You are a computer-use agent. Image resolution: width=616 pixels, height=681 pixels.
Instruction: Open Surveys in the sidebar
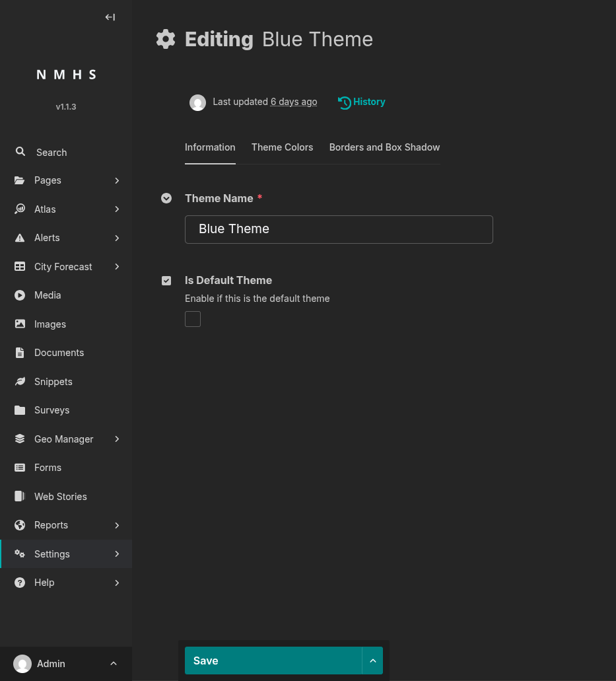pos(66,410)
